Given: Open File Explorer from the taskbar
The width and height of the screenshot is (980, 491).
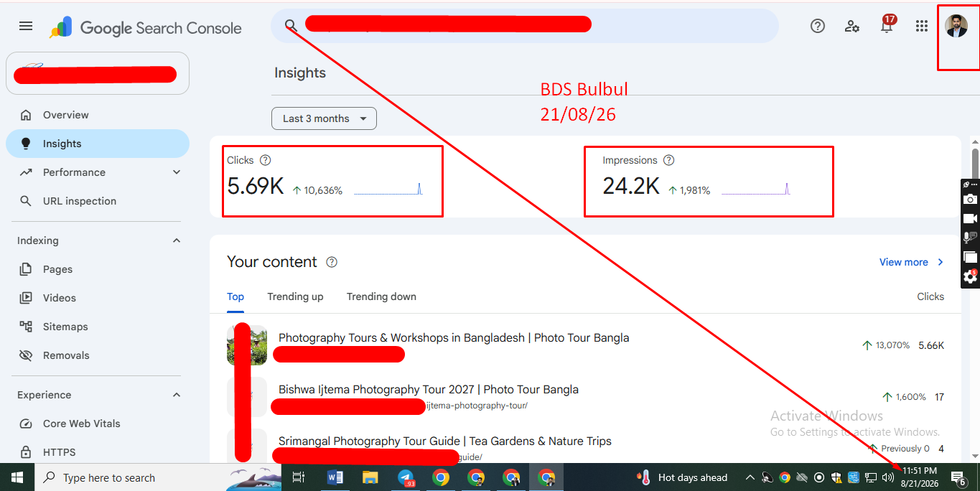Looking at the screenshot, I should click(x=370, y=477).
